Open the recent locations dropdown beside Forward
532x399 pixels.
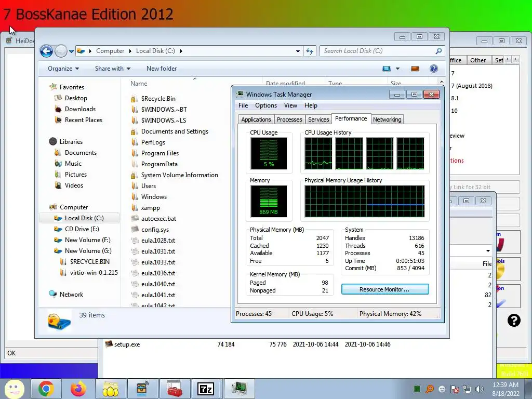(x=71, y=51)
